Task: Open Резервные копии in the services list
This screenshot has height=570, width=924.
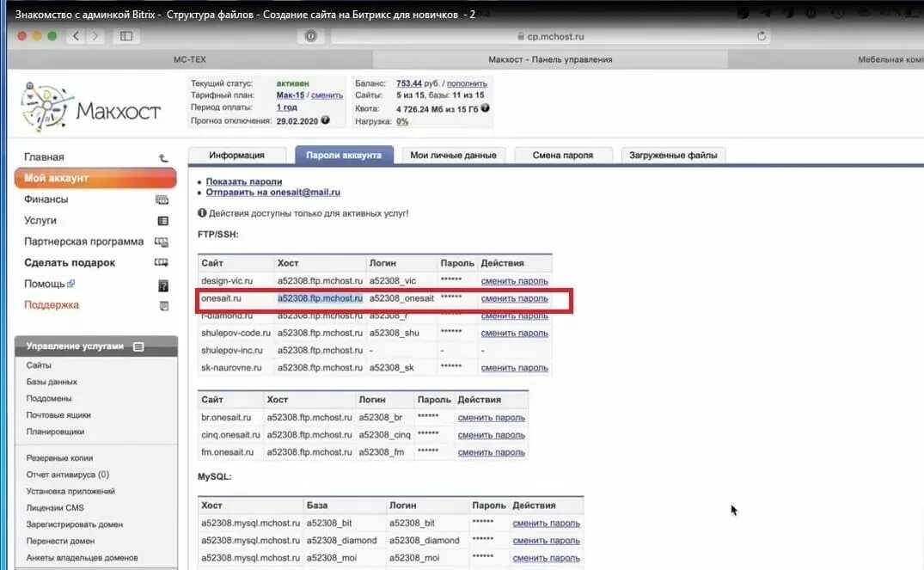Action: tap(59, 458)
